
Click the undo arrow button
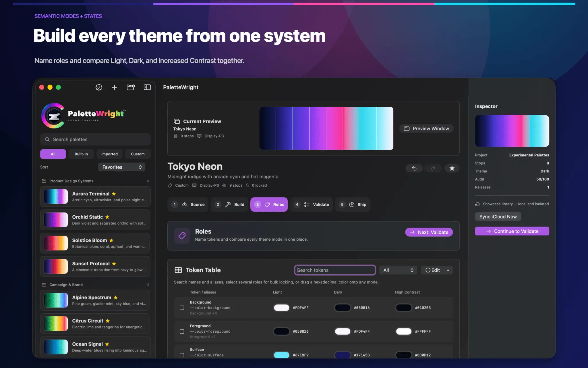point(414,168)
